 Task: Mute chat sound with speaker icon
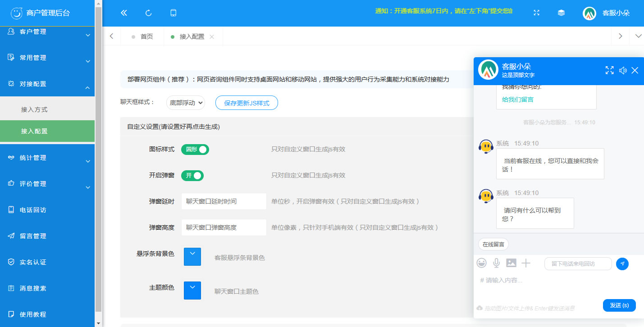pyautogui.click(x=623, y=70)
